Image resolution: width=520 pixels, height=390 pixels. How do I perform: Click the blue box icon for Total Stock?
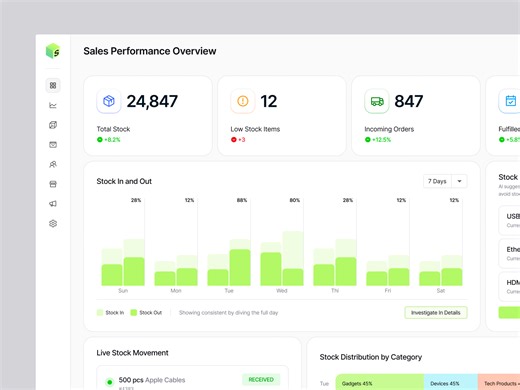coord(109,101)
